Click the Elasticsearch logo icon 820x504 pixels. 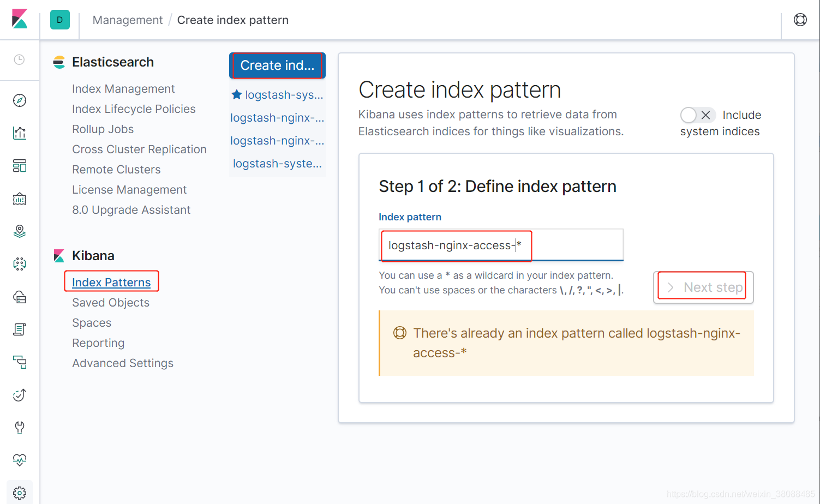(x=59, y=62)
